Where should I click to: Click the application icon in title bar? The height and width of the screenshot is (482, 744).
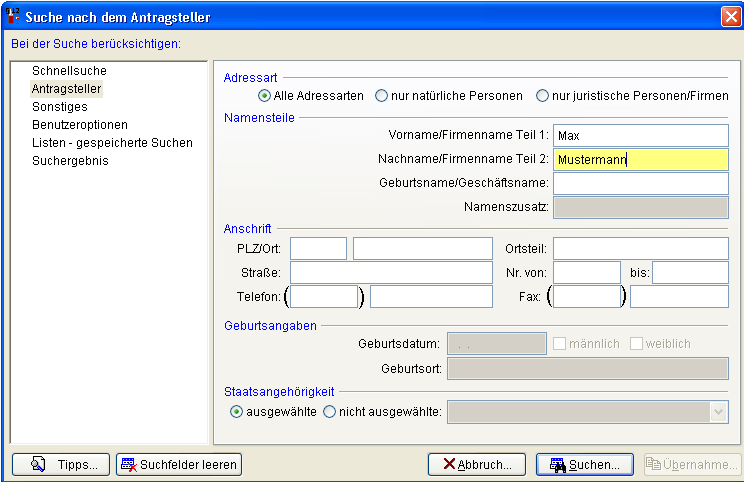(x=13, y=15)
